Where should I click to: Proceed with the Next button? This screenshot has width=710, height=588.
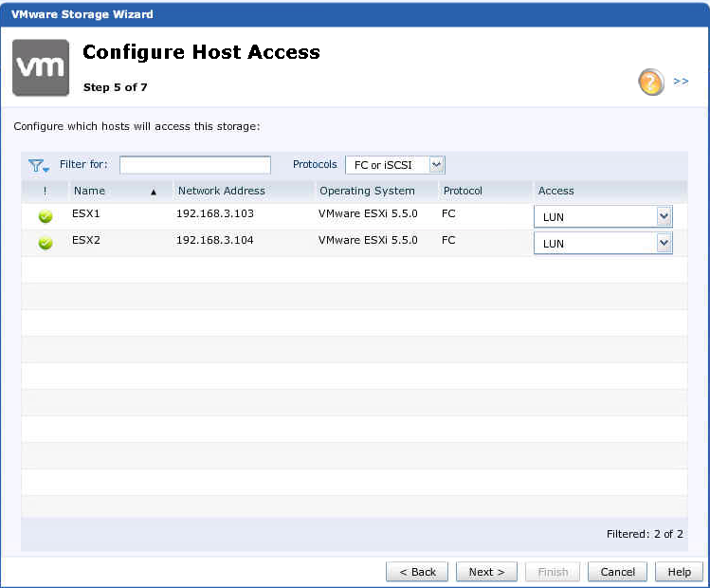pyautogui.click(x=486, y=572)
